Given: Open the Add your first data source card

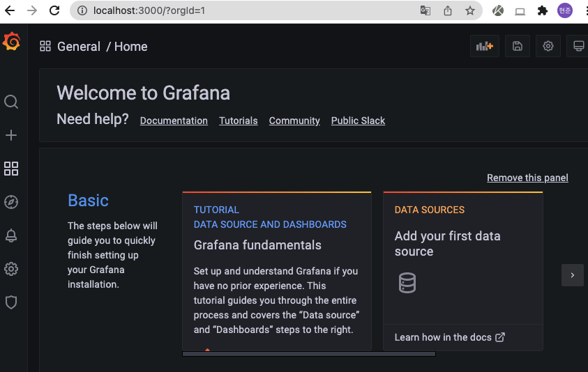Looking at the screenshot, I should pos(463,271).
